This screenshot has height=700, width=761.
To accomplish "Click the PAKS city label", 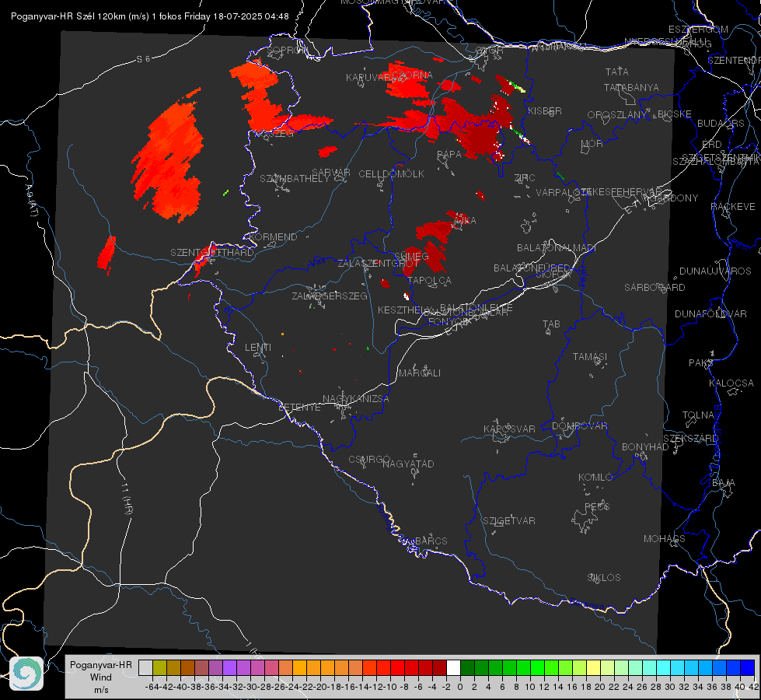I will (701, 362).
